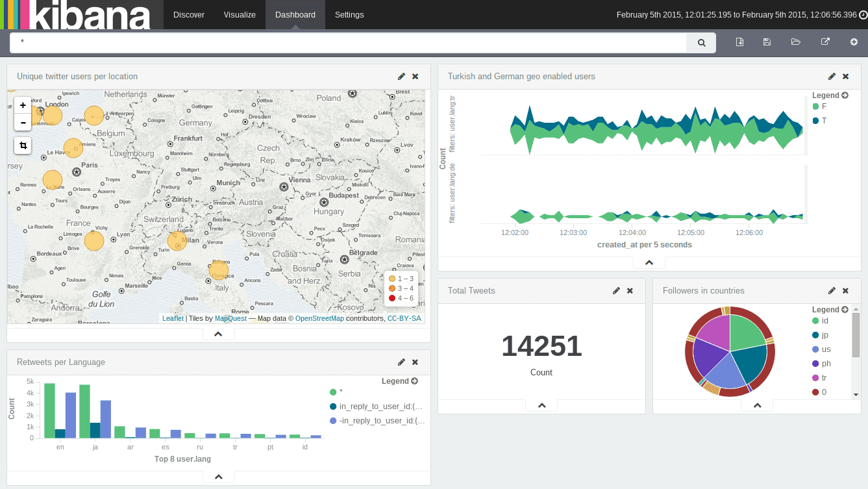Click the search magnifier icon
This screenshot has width=868, height=489.
click(x=701, y=42)
